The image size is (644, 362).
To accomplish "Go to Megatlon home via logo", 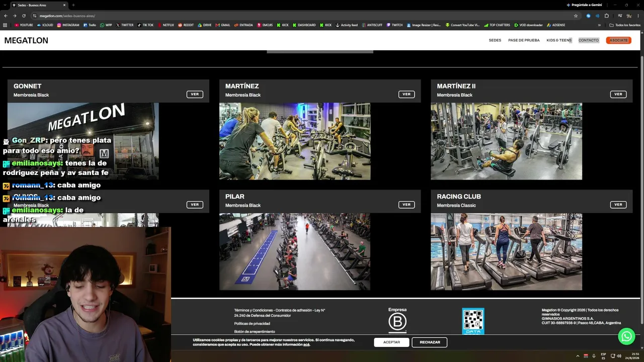I will click(x=26, y=40).
